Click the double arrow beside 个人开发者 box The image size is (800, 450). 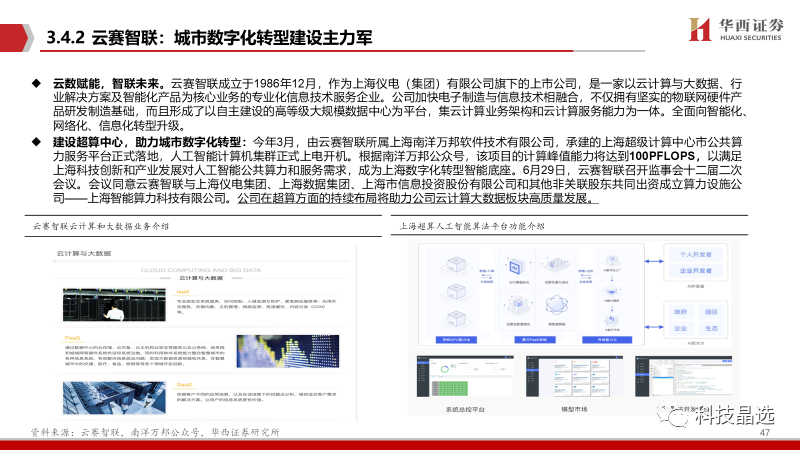pos(654,261)
